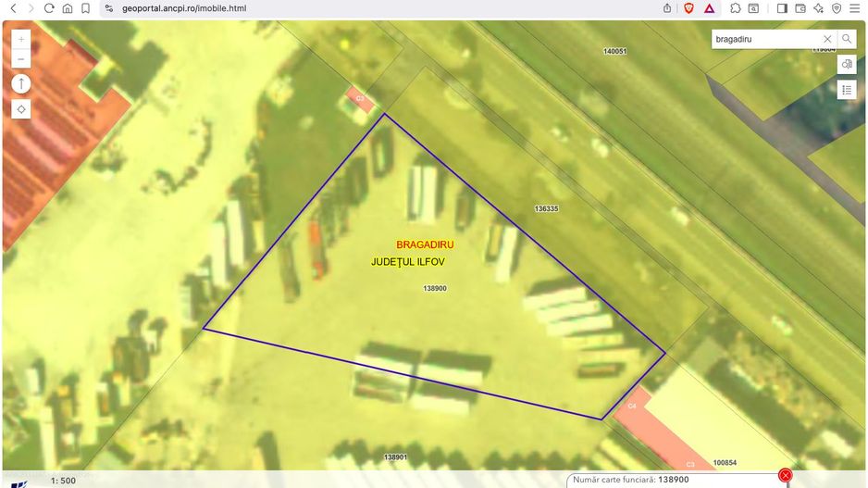Select parcel label 138900 on map

click(435, 288)
